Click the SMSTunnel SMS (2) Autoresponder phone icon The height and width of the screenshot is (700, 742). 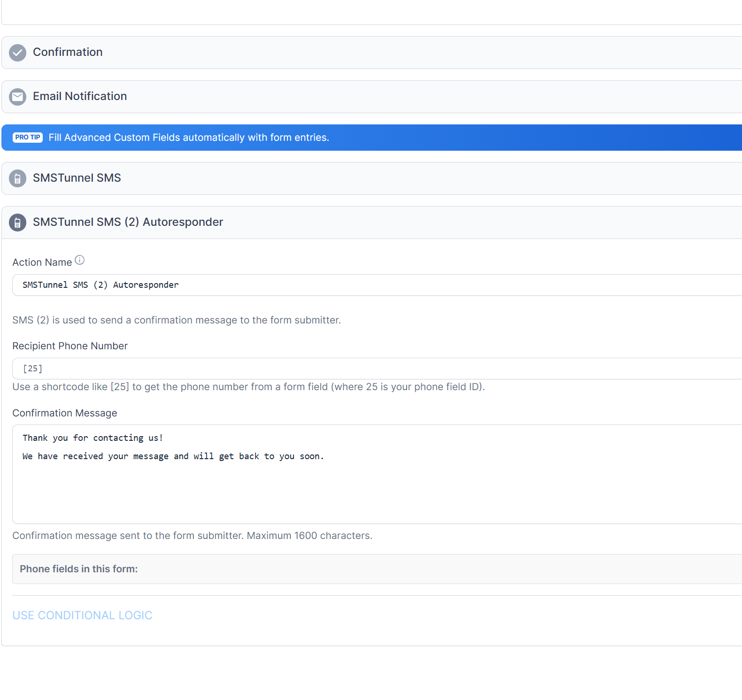tap(17, 223)
